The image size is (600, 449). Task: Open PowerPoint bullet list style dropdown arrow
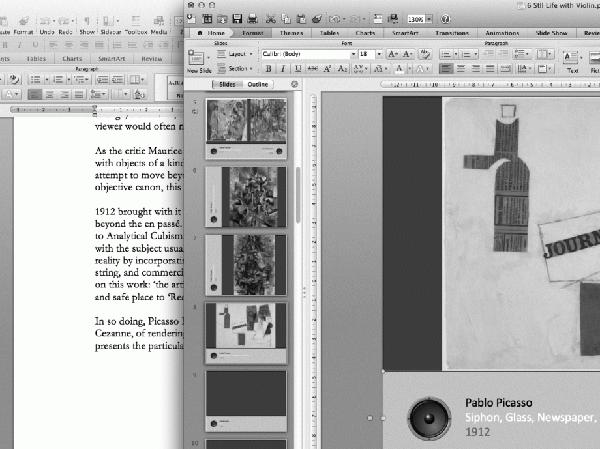456,54
